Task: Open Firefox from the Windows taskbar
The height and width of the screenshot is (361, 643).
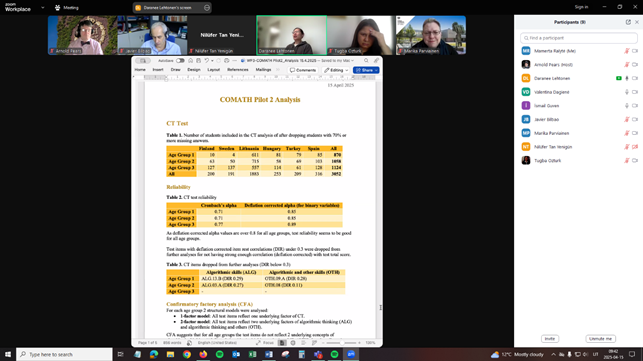Action: [x=203, y=354]
